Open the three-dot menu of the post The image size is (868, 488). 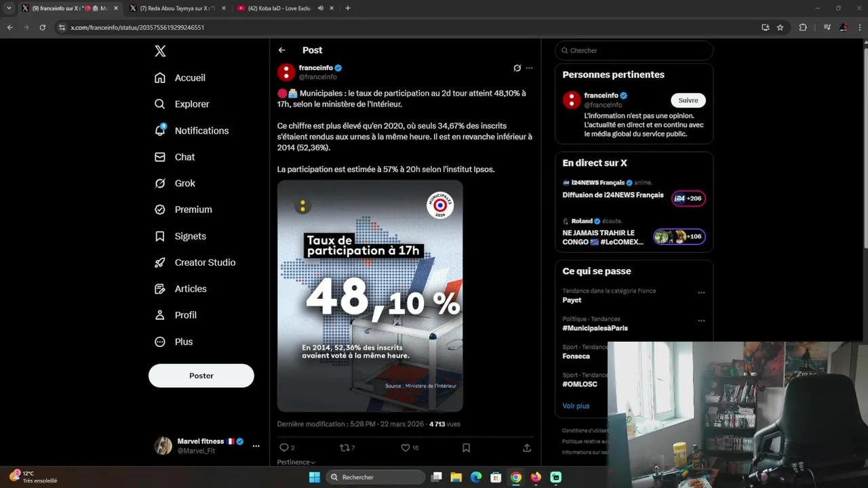[x=530, y=68]
